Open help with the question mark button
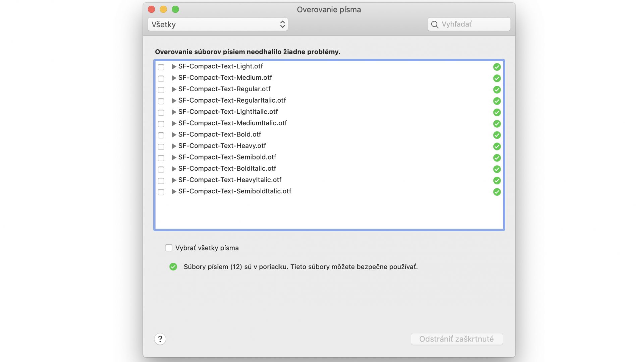This screenshot has height=362, width=644. click(160, 339)
